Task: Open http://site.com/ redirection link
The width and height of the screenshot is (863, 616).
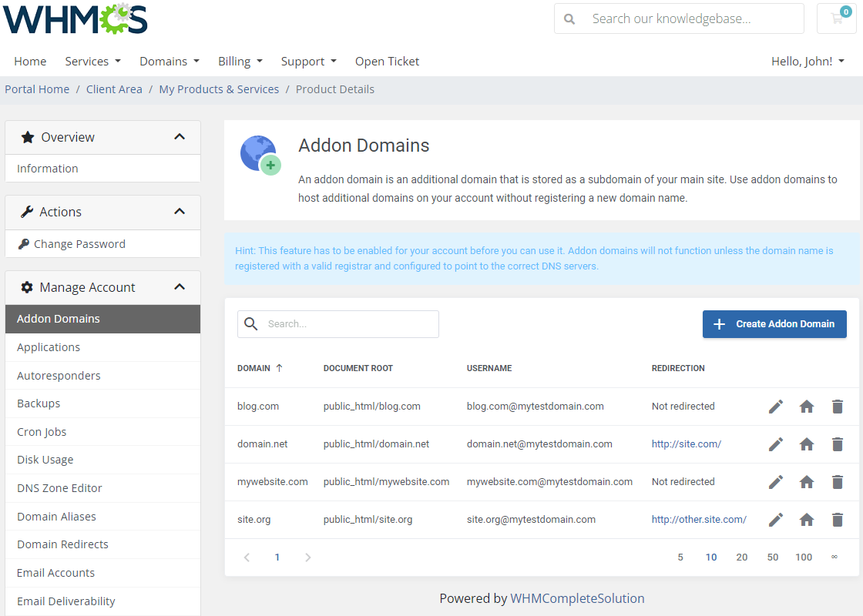Action: [x=687, y=444]
